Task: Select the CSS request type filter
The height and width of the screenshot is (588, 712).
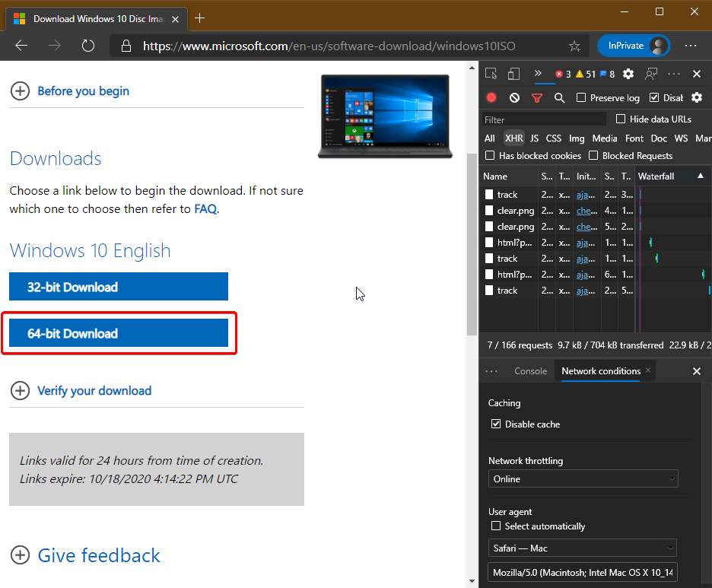Action: click(x=554, y=138)
